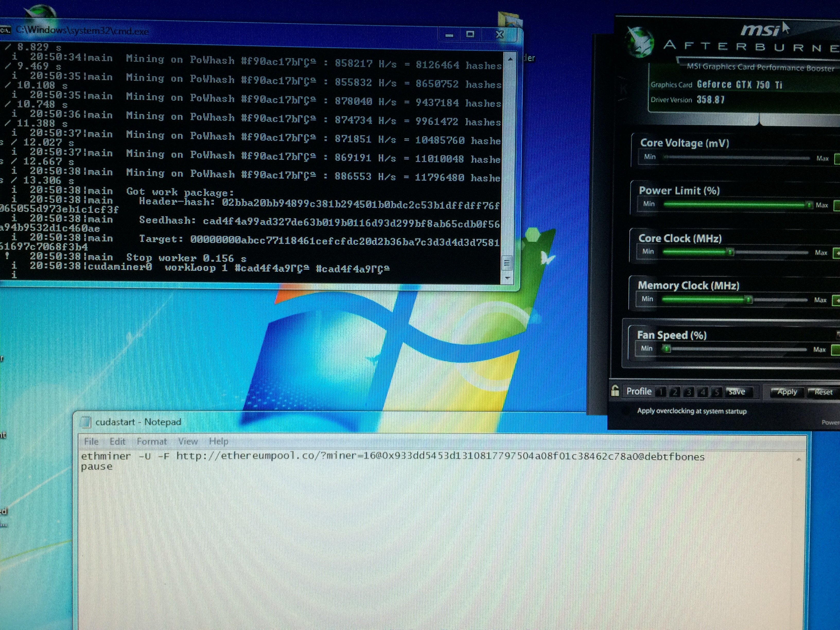Click the pause line in Notepad
840x630 pixels.
[97, 467]
